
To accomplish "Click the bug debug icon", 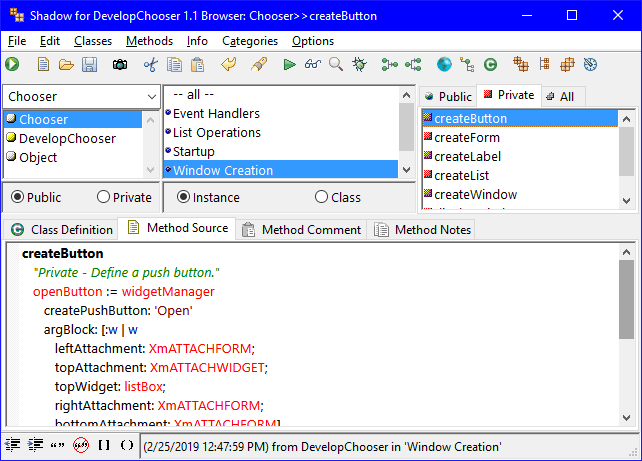I will click(360, 64).
